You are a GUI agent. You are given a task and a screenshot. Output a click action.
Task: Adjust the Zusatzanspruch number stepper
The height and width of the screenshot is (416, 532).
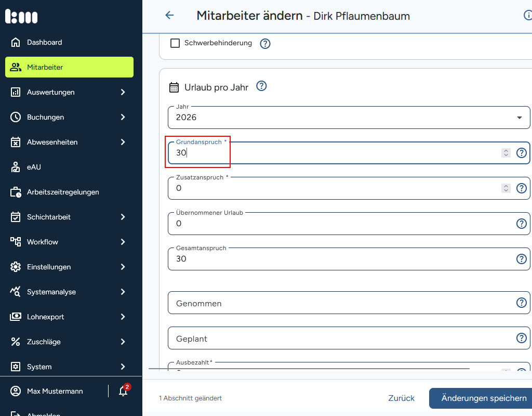coord(506,188)
